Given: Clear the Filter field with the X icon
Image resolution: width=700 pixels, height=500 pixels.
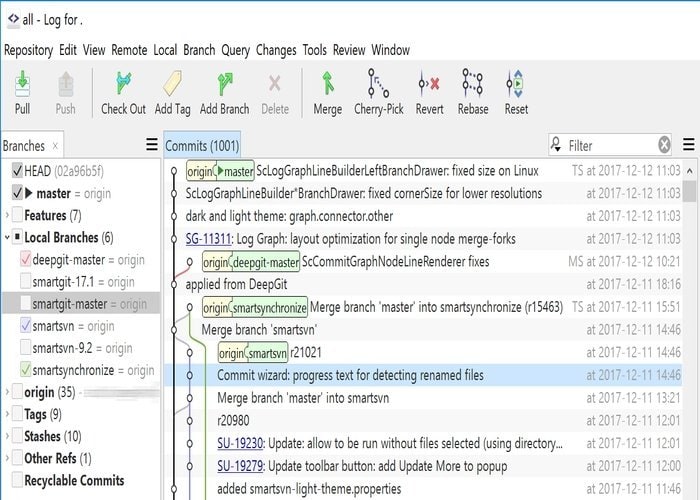Looking at the screenshot, I should click(x=664, y=145).
